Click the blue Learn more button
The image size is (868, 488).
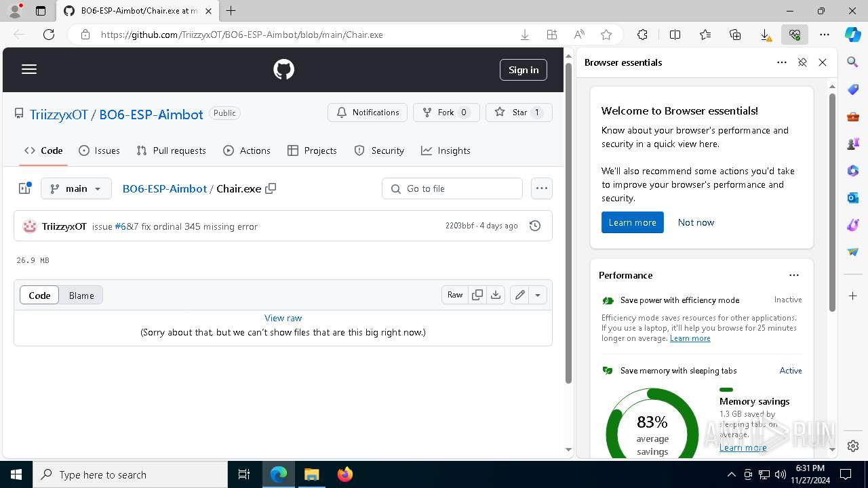click(x=632, y=222)
